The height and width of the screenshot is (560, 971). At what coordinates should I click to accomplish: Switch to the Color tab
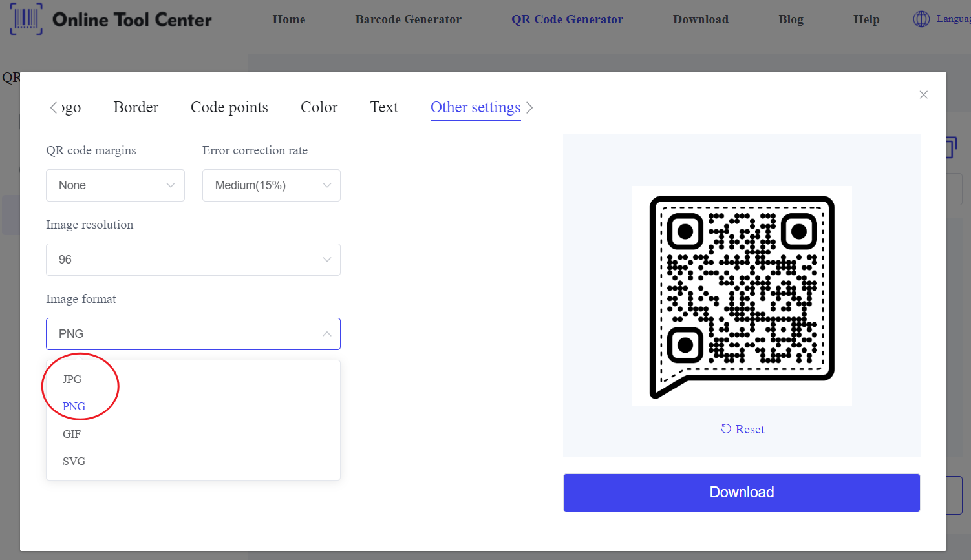(x=319, y=107)
